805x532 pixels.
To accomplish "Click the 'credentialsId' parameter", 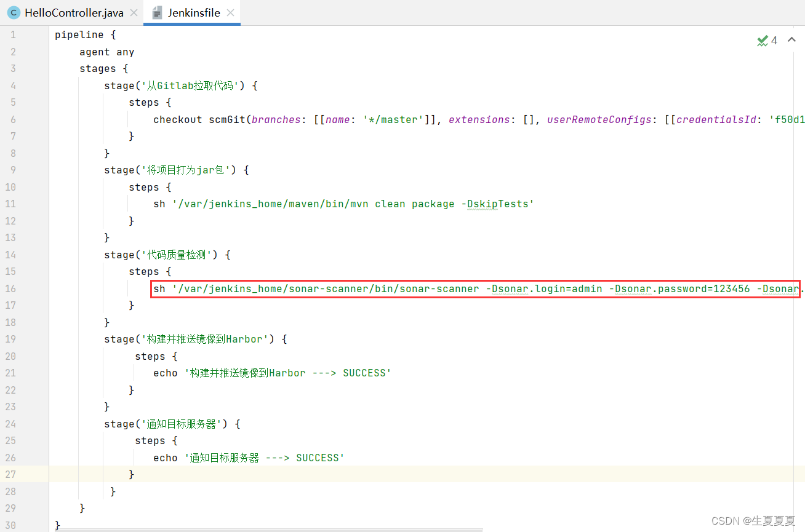I will (716, 120).
